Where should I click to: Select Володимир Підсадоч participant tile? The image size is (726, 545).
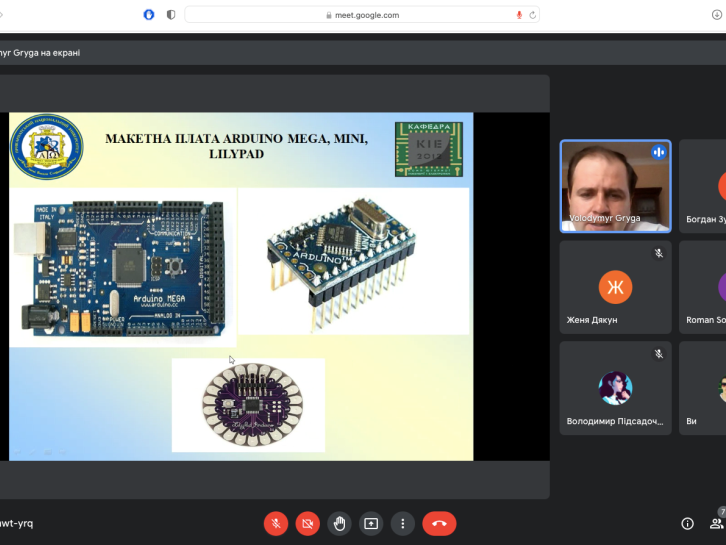pyautogui.click(x=615, y=388)
